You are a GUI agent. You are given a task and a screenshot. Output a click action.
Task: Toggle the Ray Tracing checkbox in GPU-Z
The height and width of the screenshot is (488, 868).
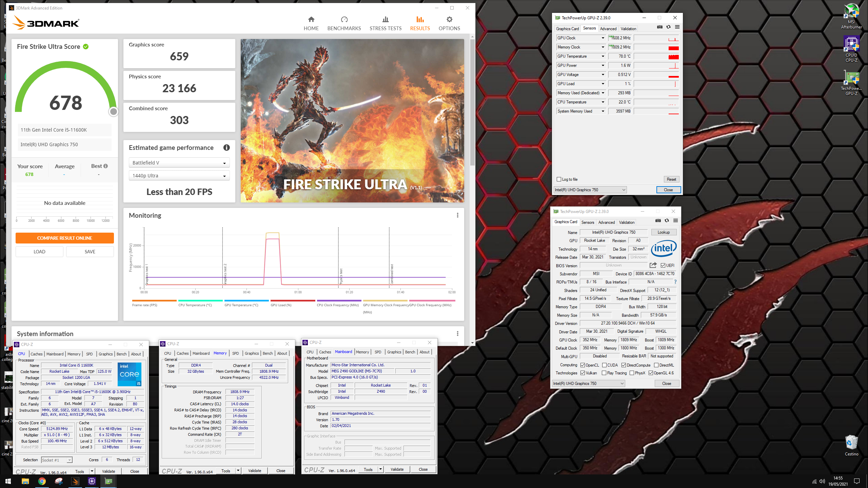(x=604, y=373)
